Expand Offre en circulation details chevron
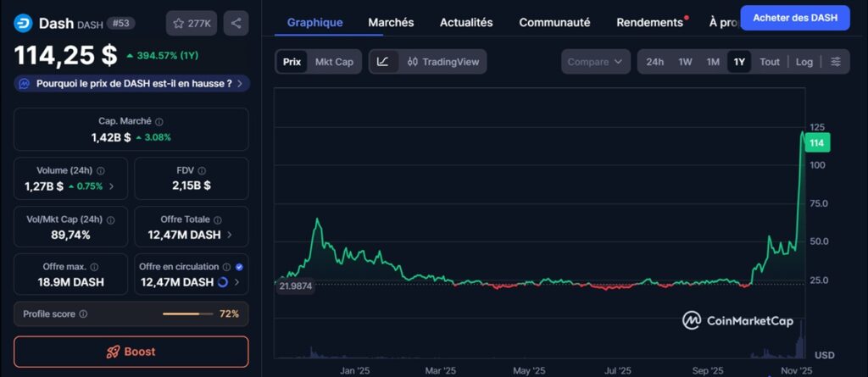Viewport: 868px width, 377px height. pyautogui.click(x=237, y=282)
